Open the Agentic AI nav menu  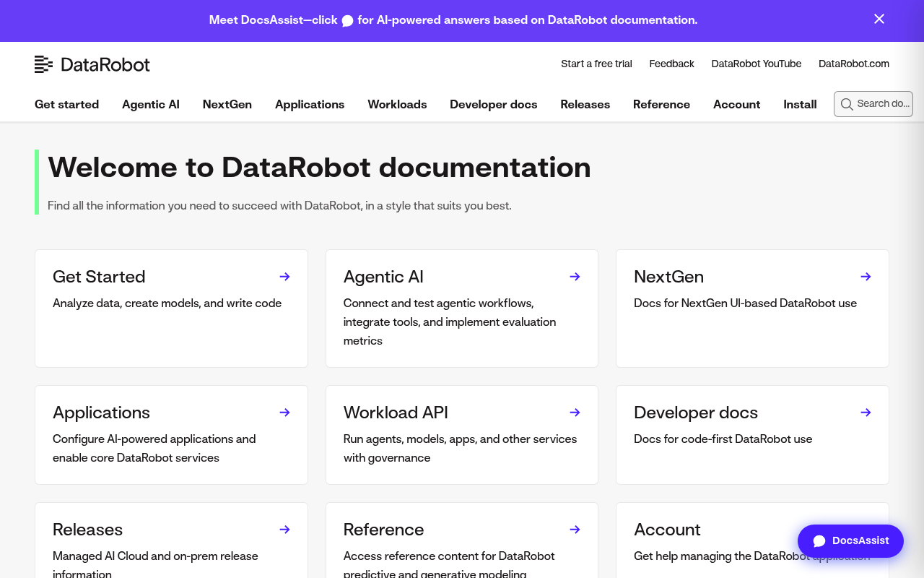click(151, 104)
